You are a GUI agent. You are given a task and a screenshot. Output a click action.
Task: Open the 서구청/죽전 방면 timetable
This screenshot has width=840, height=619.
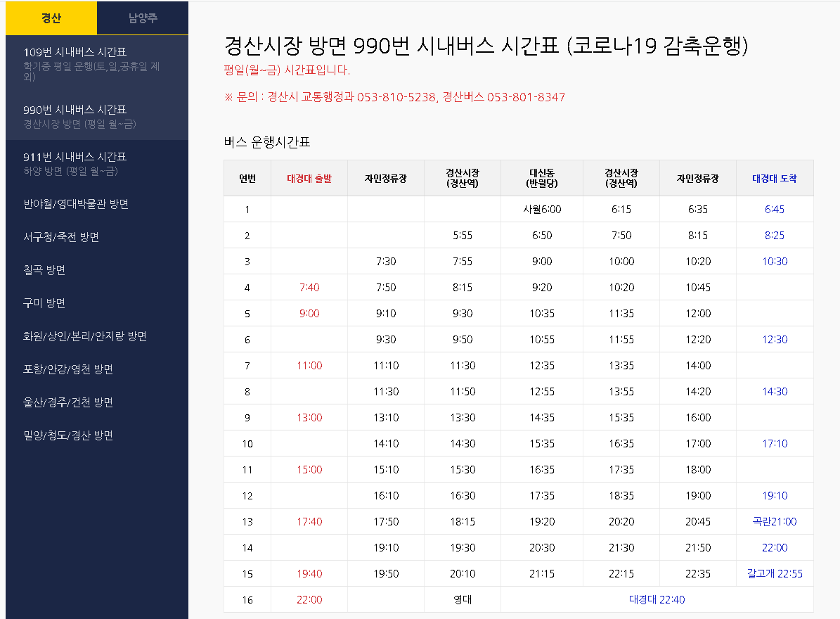point(61,237)
